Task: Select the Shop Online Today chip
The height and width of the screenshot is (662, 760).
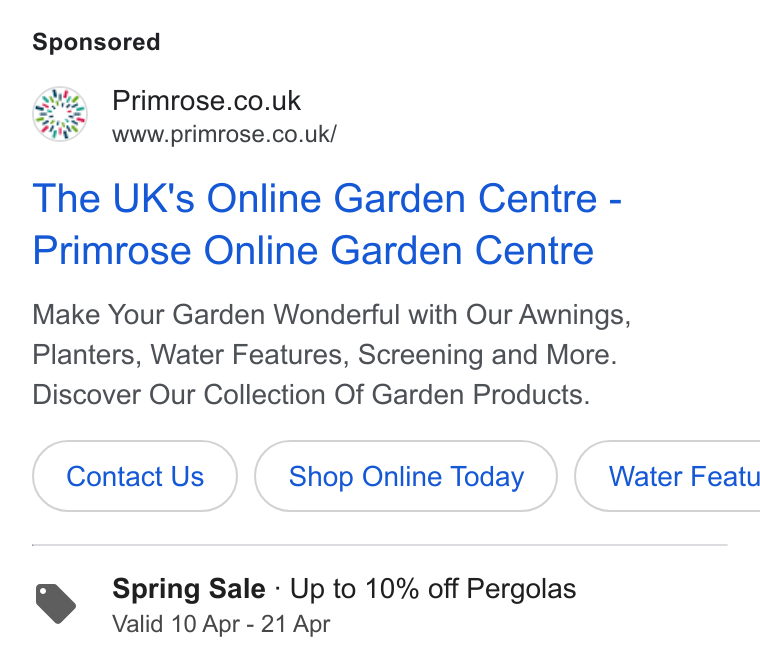Action: pos(406,476)
